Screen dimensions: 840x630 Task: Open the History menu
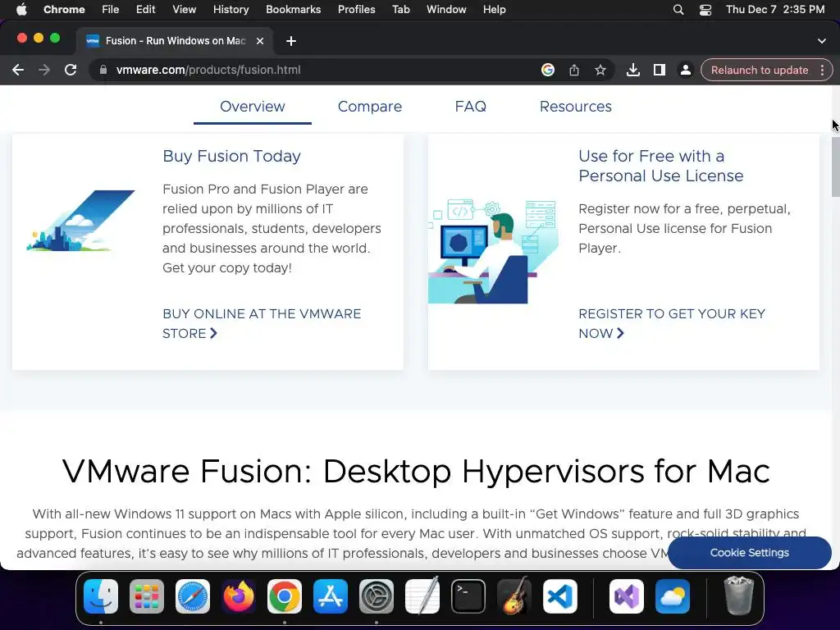pos(231,10)
